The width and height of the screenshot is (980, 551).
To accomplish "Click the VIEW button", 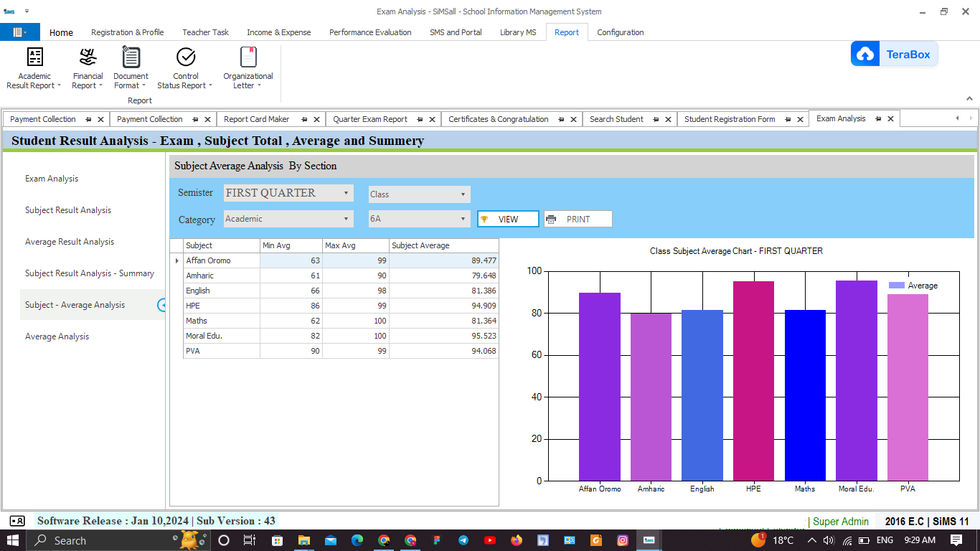I will (508, 219).
